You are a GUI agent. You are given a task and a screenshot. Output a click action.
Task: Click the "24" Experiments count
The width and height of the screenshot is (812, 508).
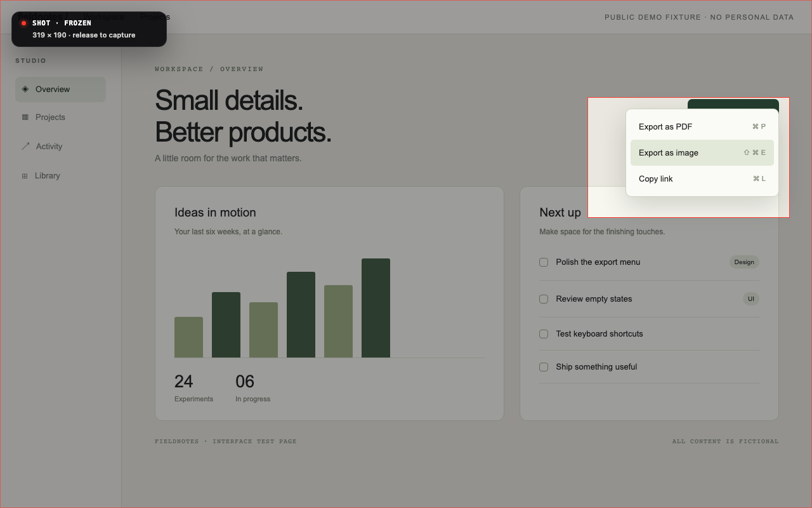[x=184, y=381]
